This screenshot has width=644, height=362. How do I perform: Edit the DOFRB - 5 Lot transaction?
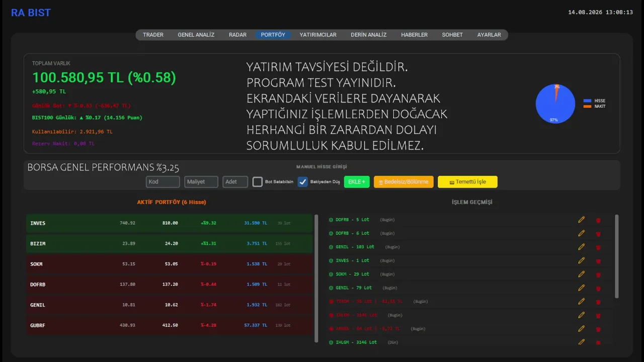(582, 220)
